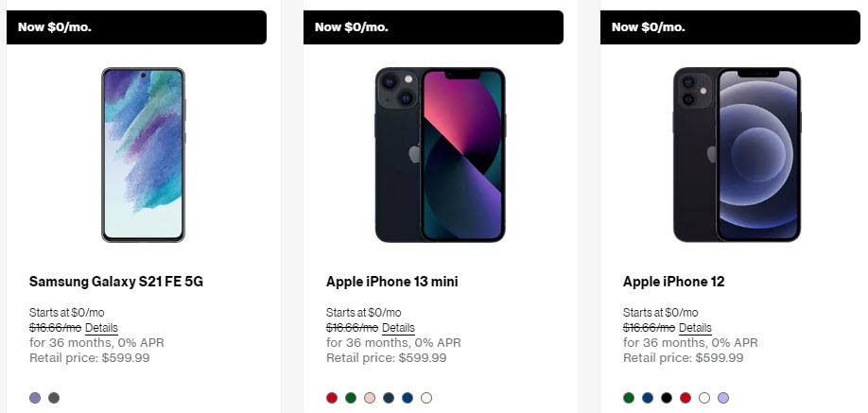The width and height of the screenshot is (868, 413).
Task: Open Details link for Galaxy S21 FE pricing
Action: coord(101,328)
